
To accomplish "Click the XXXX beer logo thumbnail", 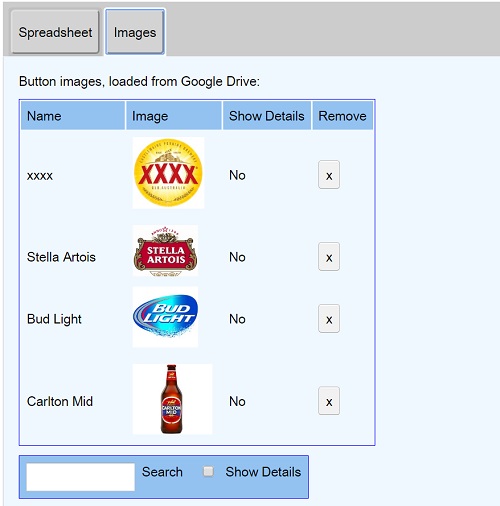I will click(168, 173).
